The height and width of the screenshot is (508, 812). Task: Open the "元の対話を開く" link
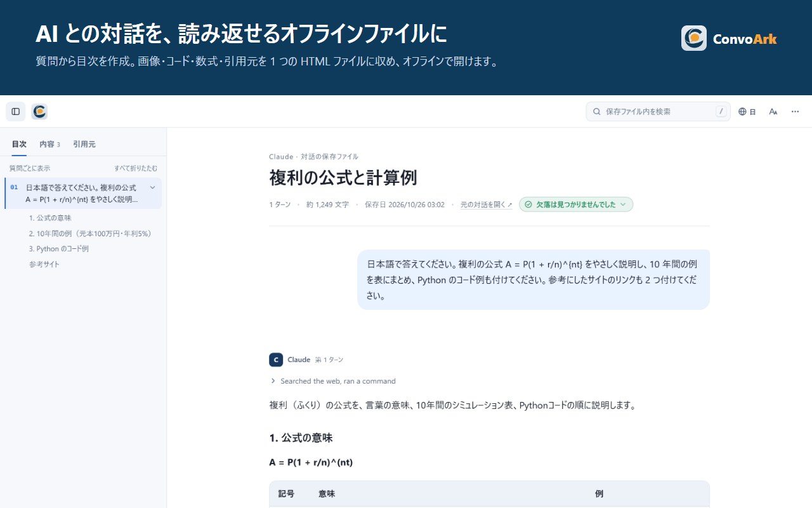(x=486, y=204)
